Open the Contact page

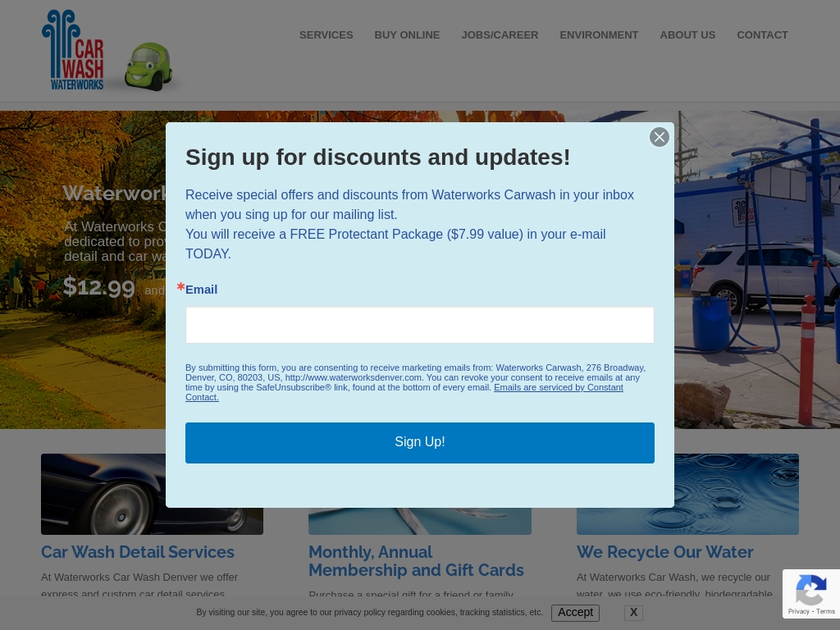pos(762,34)
